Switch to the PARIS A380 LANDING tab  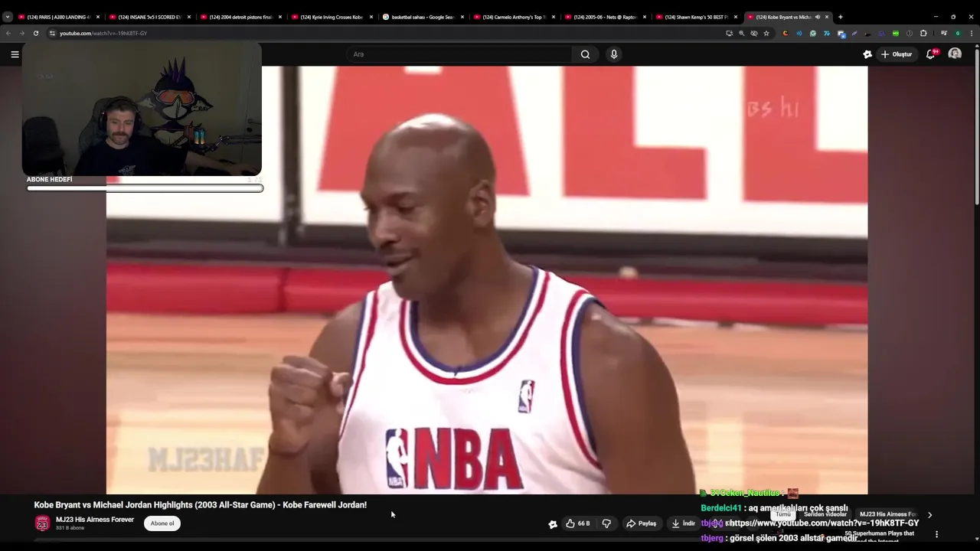point(57,17)
